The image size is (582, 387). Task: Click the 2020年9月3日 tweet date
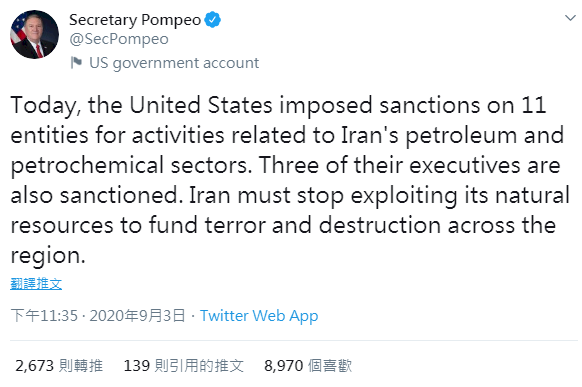137,316
